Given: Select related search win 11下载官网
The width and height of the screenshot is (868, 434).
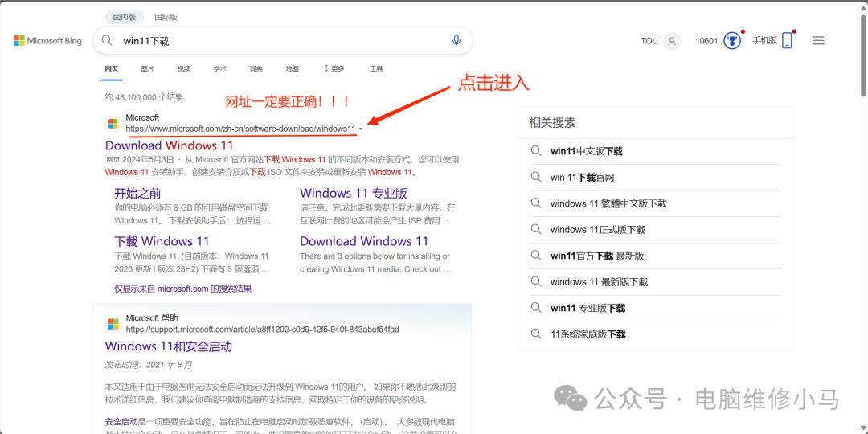Looking at the screenshot, I should click(x=583, y=177).
